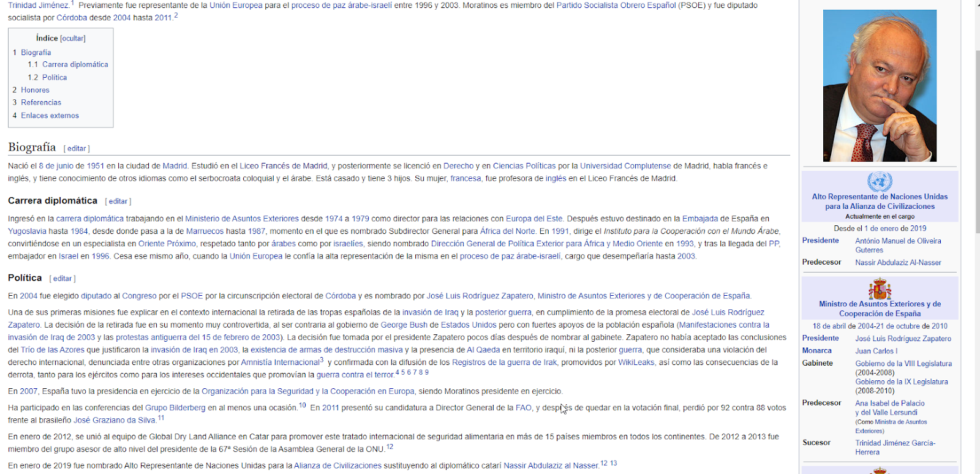Jump to '3 Referencias' in index
The image size is (980, 474).
(37, 103)
